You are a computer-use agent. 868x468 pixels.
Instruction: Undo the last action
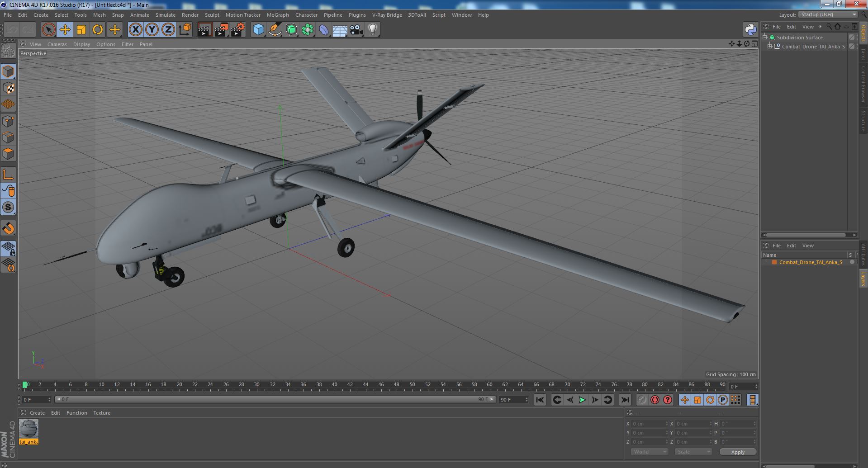[x=12, y=30]
